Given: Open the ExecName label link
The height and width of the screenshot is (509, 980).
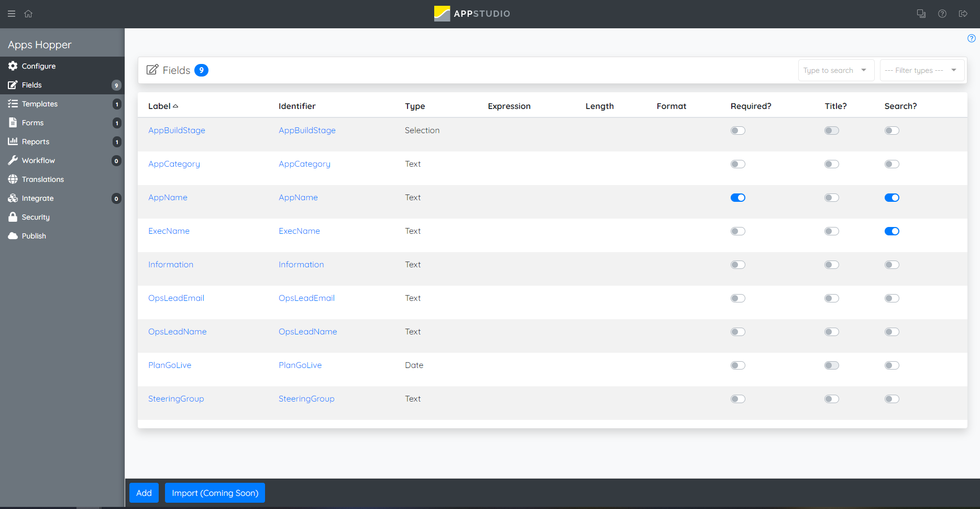Looking at the screenshot, I should (x=169, y=231).
